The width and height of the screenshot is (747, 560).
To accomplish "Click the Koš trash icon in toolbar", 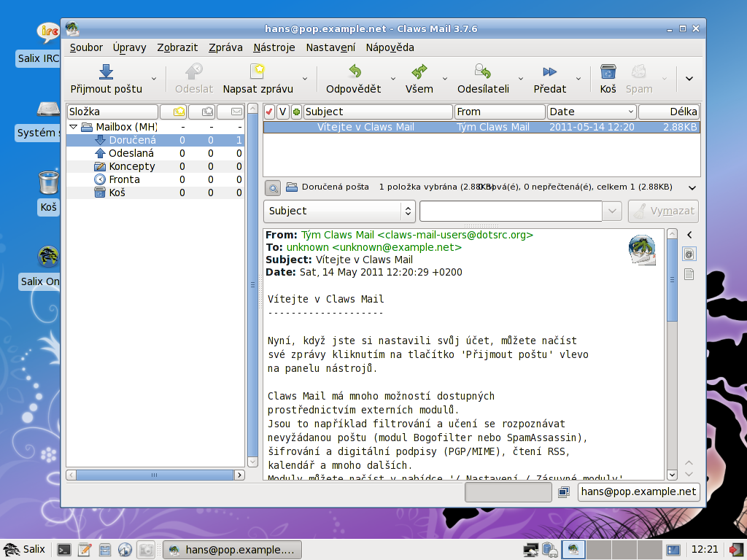I will pyautogui.click(x=608, y=71).
